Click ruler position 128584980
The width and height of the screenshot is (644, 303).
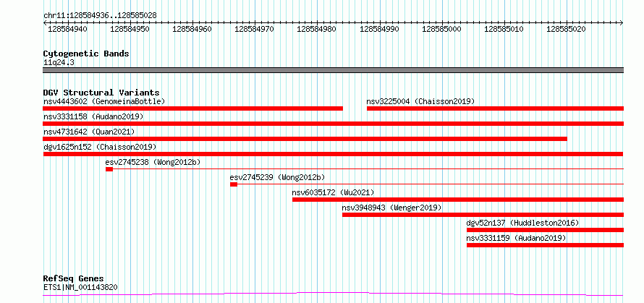(317, 29)
